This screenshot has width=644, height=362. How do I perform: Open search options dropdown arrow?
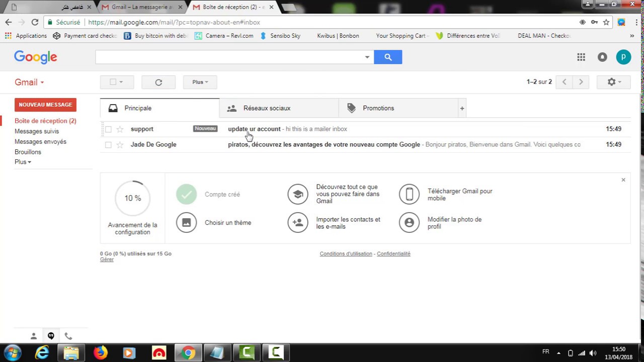[367, 57]
